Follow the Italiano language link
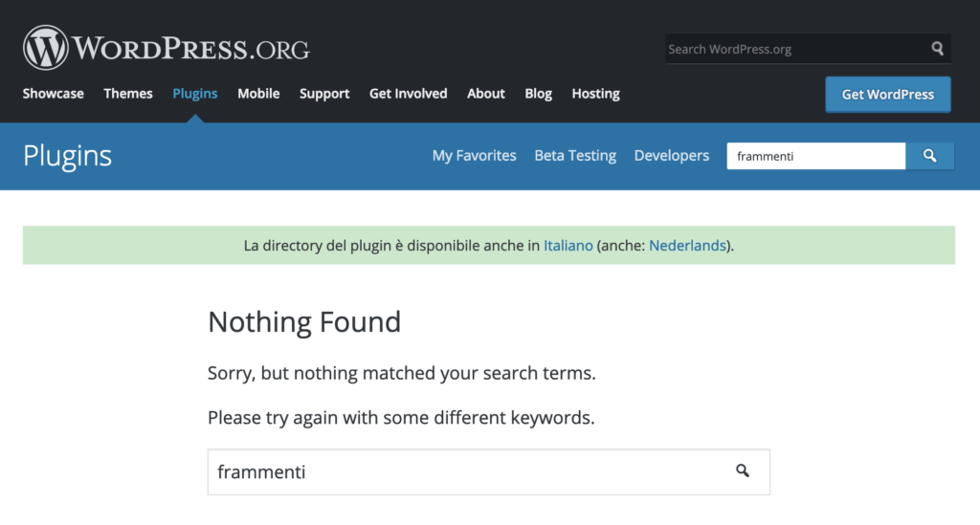This screenshot has width=980, height=525. coord(568,246)
